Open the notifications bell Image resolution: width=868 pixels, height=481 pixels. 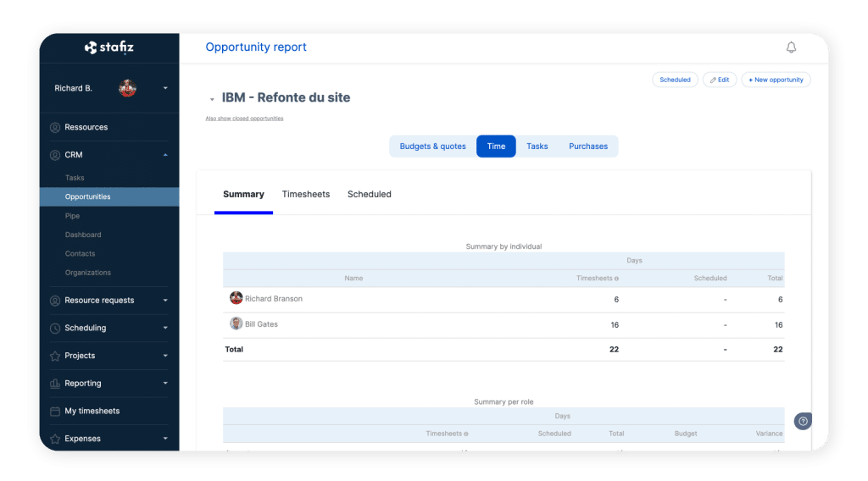coord(791,47)
